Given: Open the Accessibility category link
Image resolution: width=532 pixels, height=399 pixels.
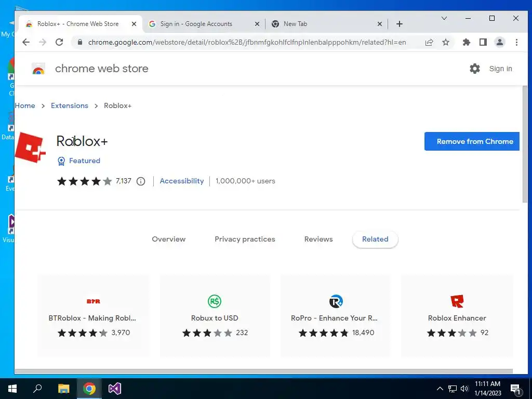Looking at the screenshot, I should 182,181.
